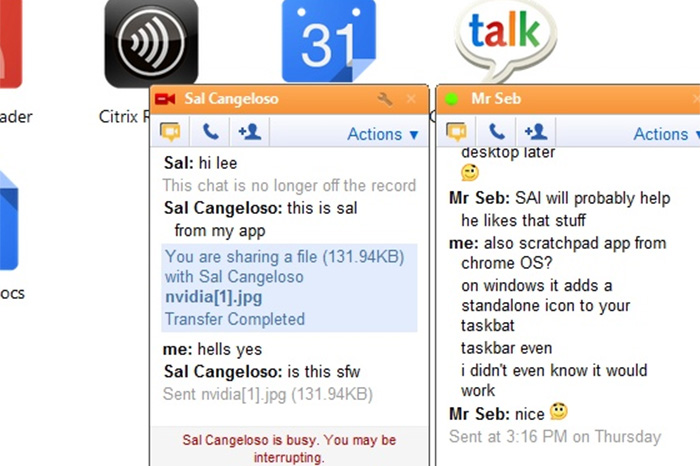Click the Mr Seb chat title bar
This screenshot has width=700, height=466.
568,99
